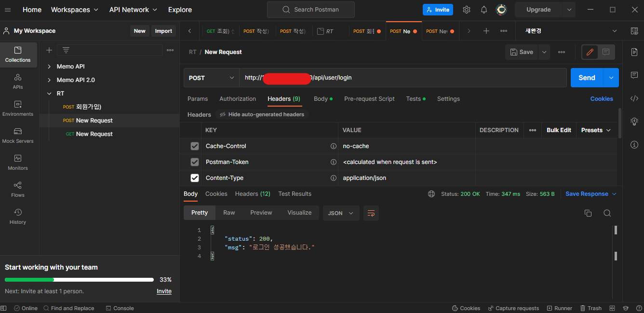Open the network globe icon near Status
The image size is (644, 313).
(x=431, y=194)
